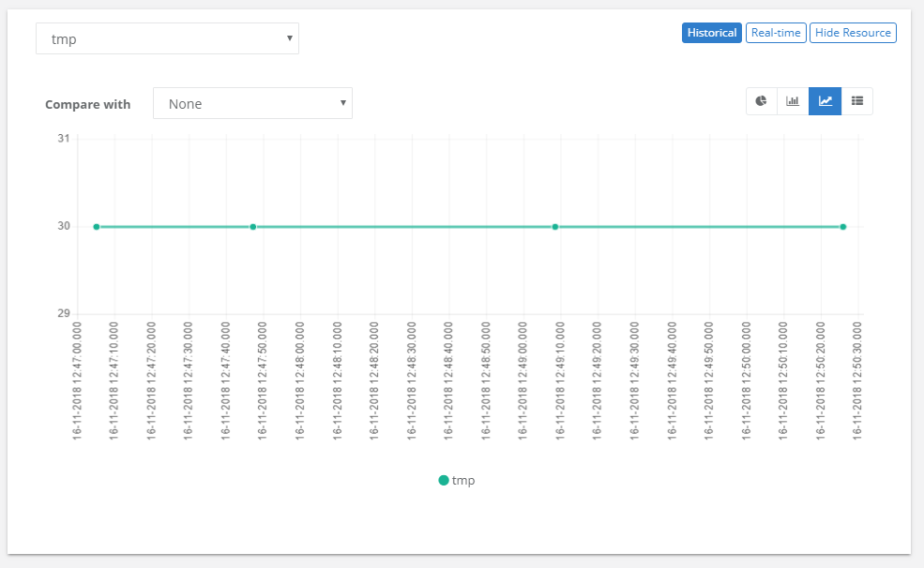This screenshot has height=568, width=924.
Task: Click the tmp legend label
Action: coord(463,480)
